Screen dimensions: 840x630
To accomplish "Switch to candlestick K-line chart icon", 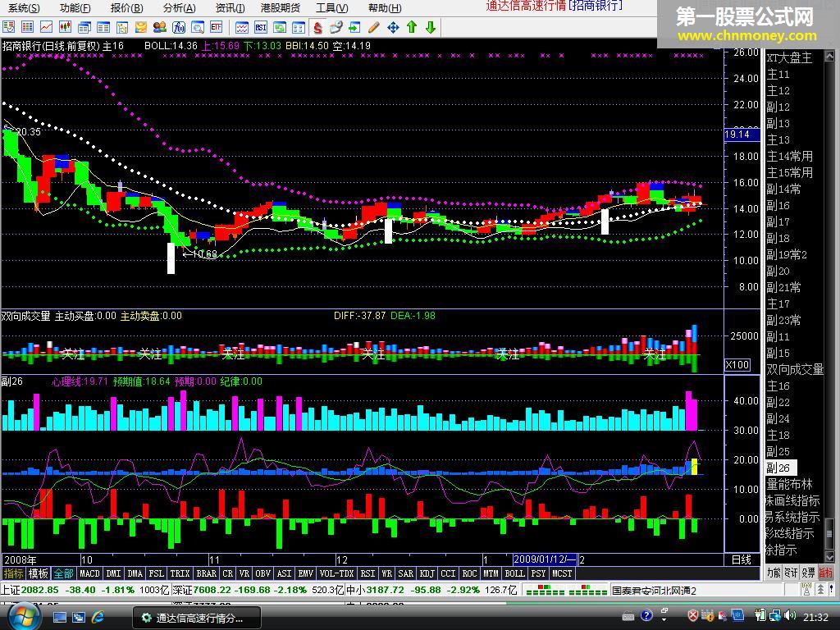I will (x=66, y=27).
